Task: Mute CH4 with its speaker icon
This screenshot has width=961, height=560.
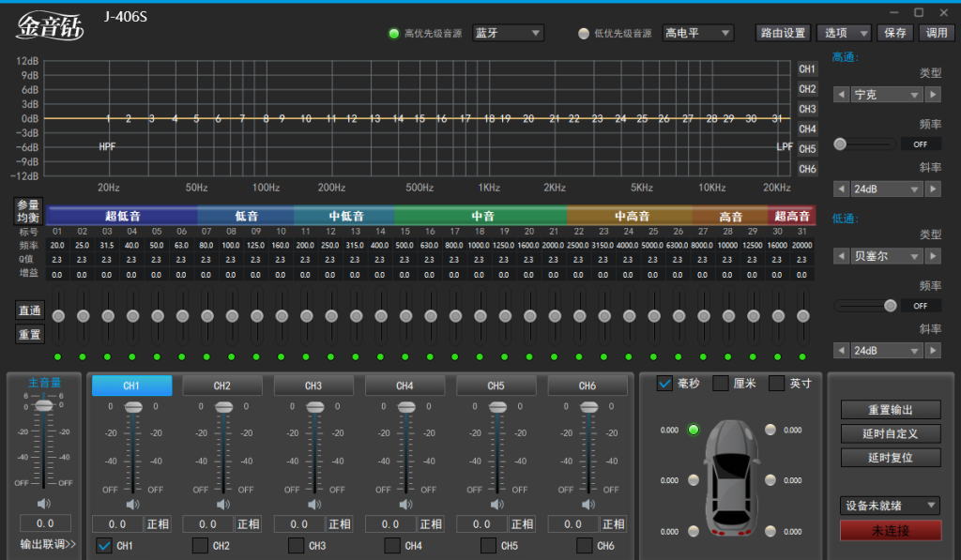Action: tap(405, 505)
